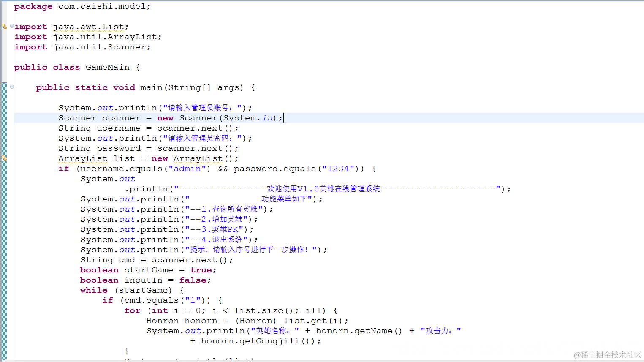Image resolution: width=644 pixels, height=362 pixels.
Task: Click the "--1.查询所有英雄" string
Action: click(x=224, y=210)
